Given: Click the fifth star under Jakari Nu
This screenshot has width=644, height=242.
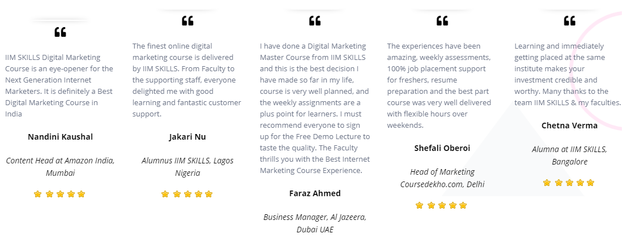Looking at the screenshot, I should [x=208, y=194].
